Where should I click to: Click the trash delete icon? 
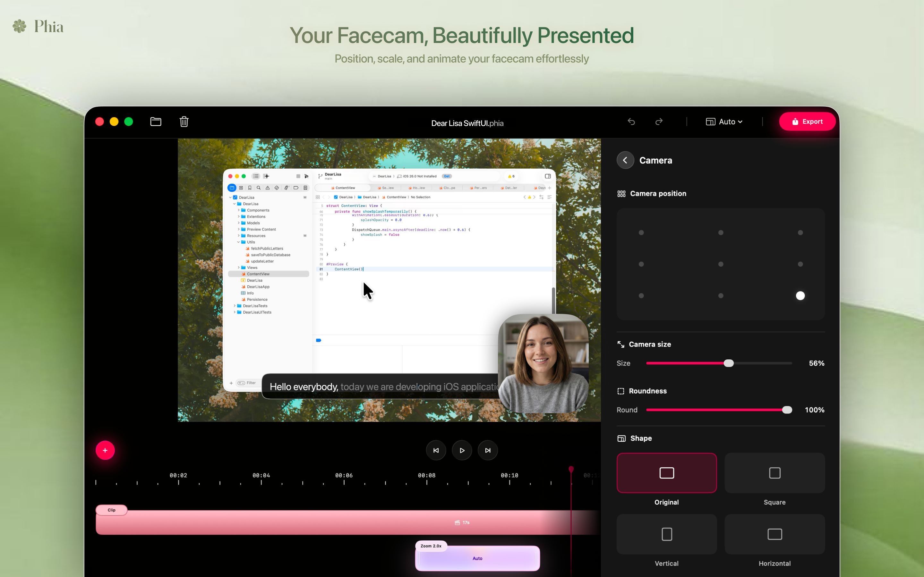coord(184,122)
